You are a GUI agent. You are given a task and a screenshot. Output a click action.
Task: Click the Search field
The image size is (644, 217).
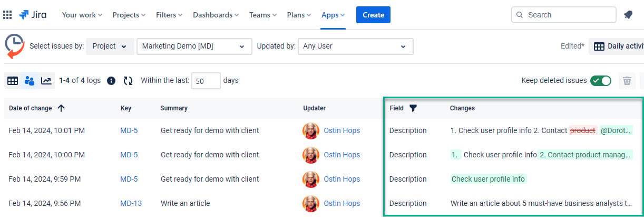[563, 15]
